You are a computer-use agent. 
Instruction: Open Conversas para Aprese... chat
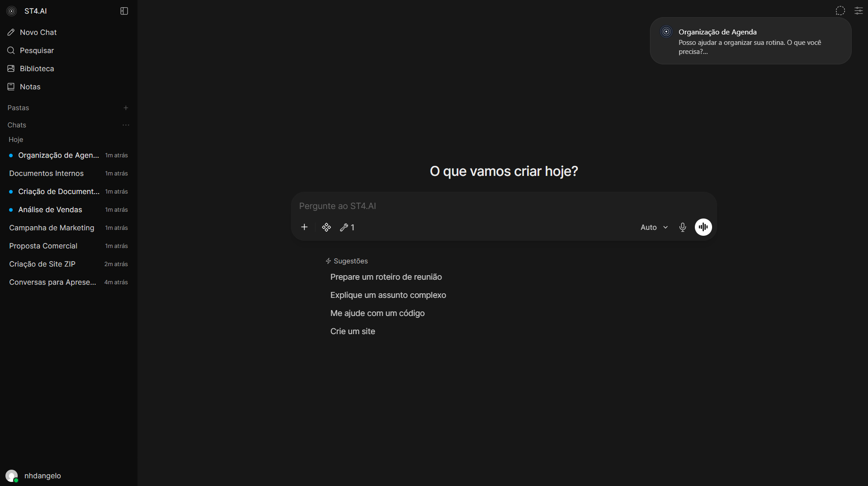pyautogui.click(x=68, y=282)
